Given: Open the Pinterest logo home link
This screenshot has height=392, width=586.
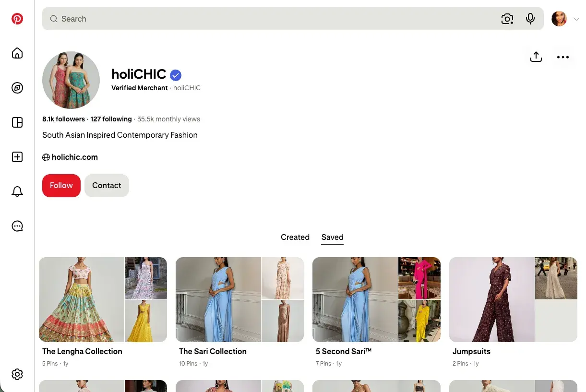Looking at the screenshot, I should (17, 19).
